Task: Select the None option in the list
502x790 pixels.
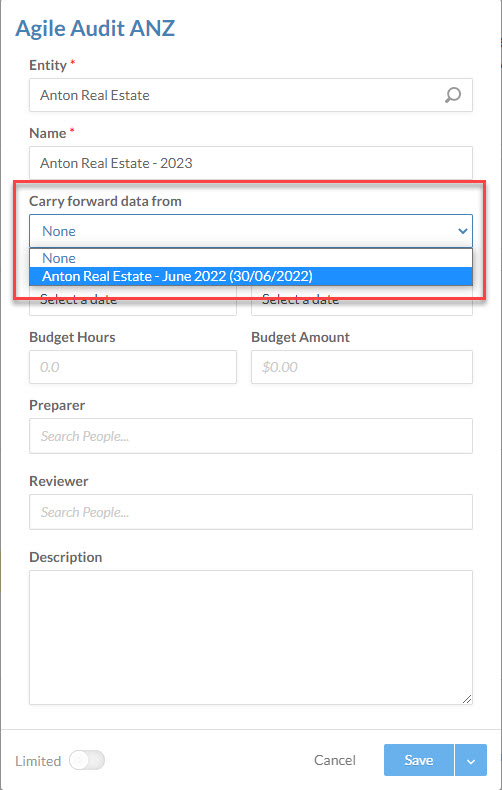Action: pyautogui.click(x=251, y=258)
